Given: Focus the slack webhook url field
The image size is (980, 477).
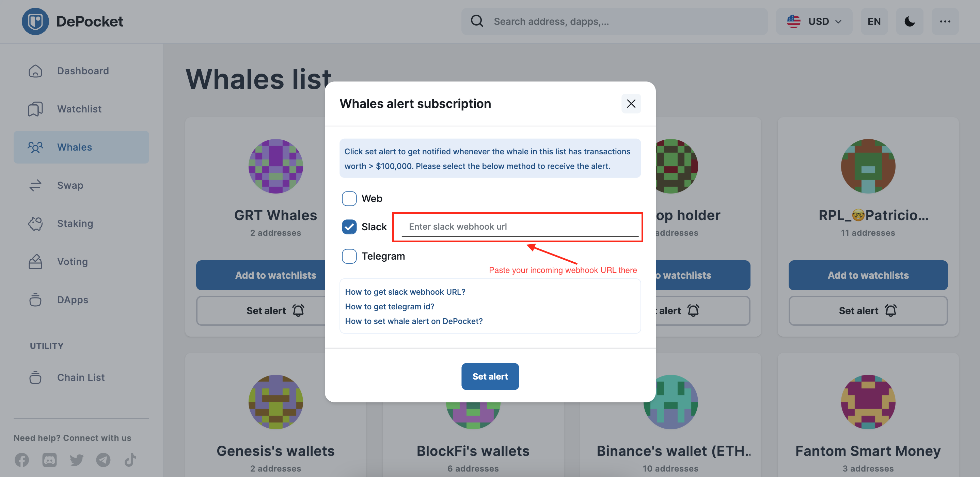Looking at the screenshot, I should click(520, 227).
